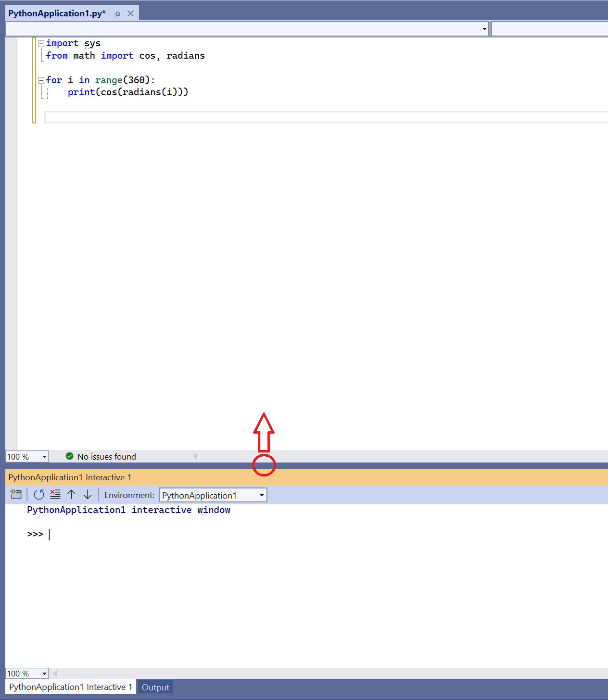The height and width of the screenshot is (700, 608).
Task: Switch to the Output tab
Action: pyautogui.click(x=155, y=687)
